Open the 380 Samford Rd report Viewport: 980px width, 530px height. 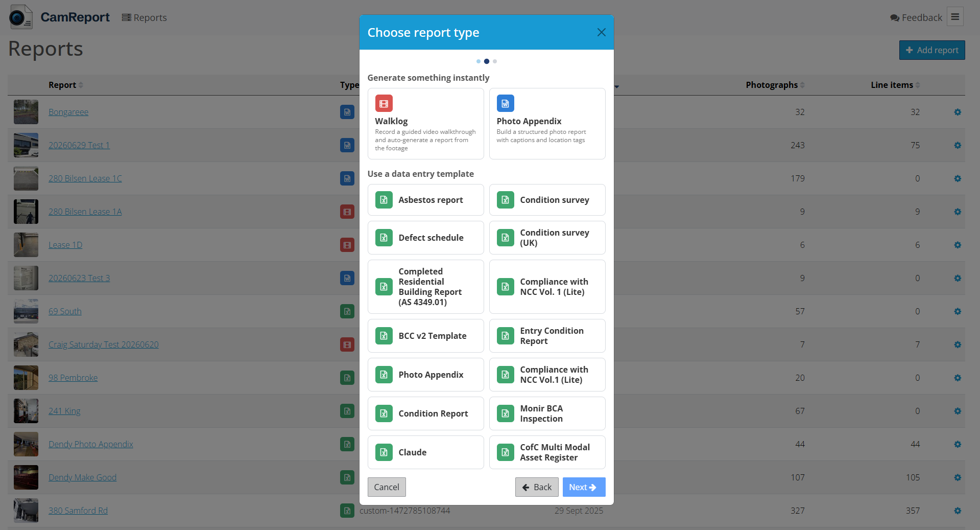[x=78, y=511]
